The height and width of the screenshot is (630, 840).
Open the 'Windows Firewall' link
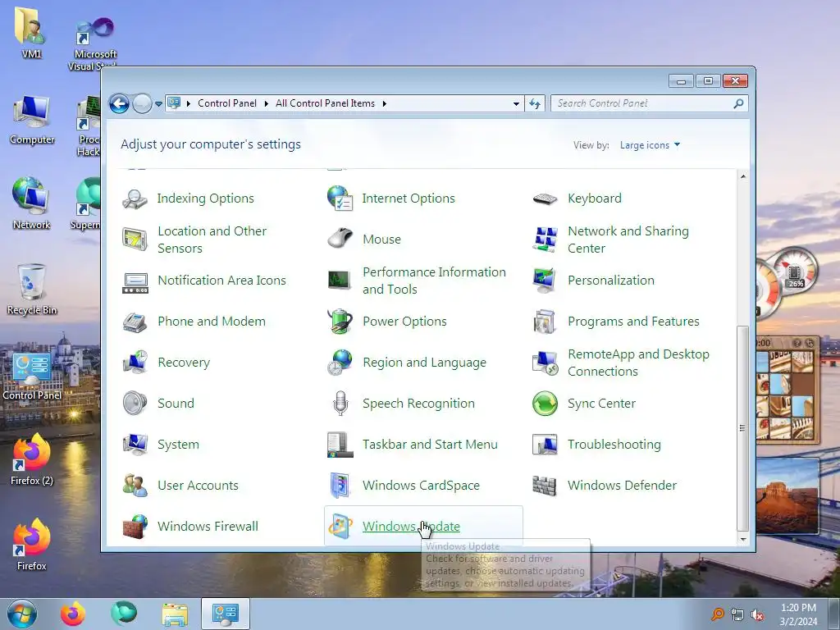208,527
